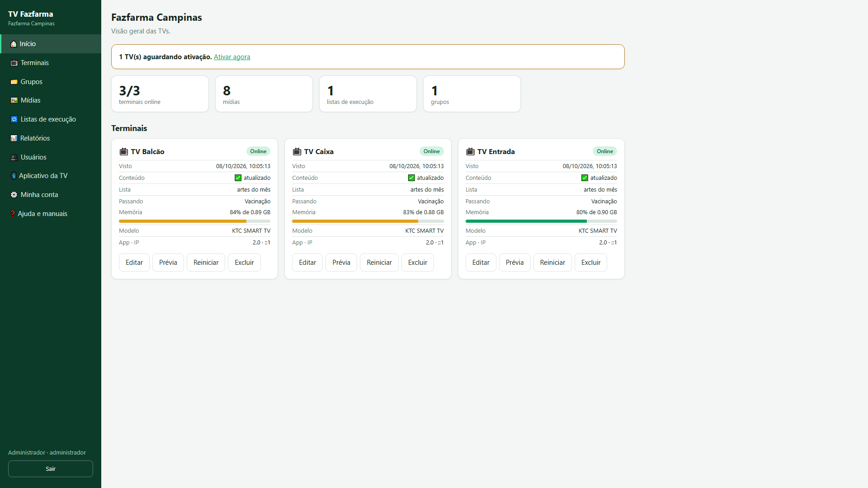Click the TV Entrada green memory bar
Screen dimensions: 868x488
click(x=541, y=221)
